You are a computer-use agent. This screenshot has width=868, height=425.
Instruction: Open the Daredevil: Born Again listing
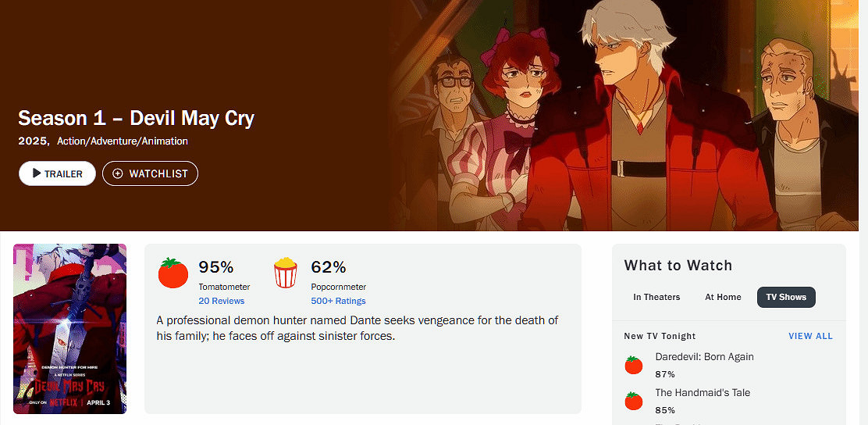coord(704,357)
